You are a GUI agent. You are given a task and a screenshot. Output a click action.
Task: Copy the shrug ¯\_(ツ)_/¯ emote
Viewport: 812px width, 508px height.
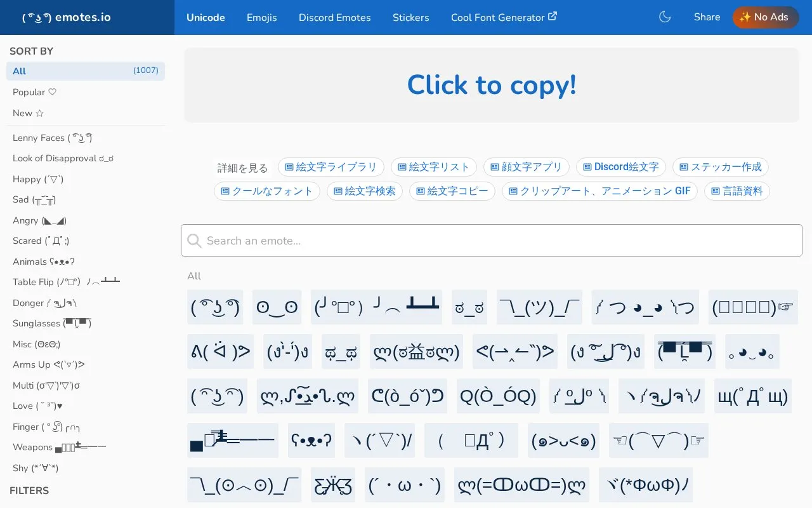coord(539,307)
